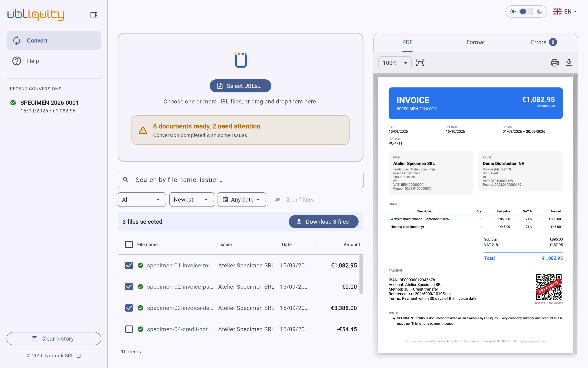Image resolution: width=588 pixels, height=368 pixels.
Task: Click success status icon of specimen-04 row
Action: (140, 329)
